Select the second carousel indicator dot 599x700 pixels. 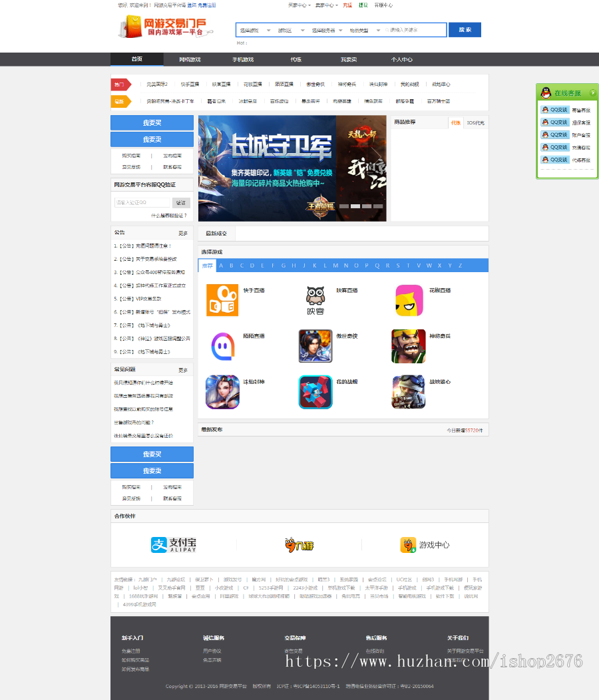[355, 206]
